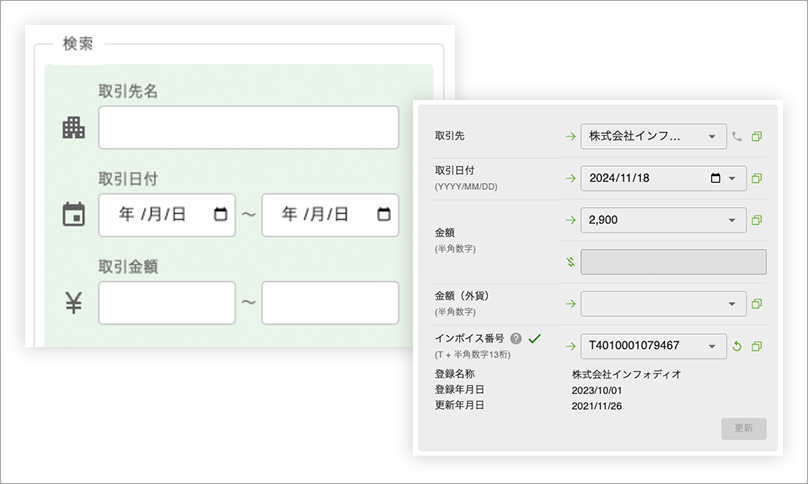This screenshot has width=808, height=484.
Task: Click green arrow in インボイス番号 row
Action: pos(570,346)
